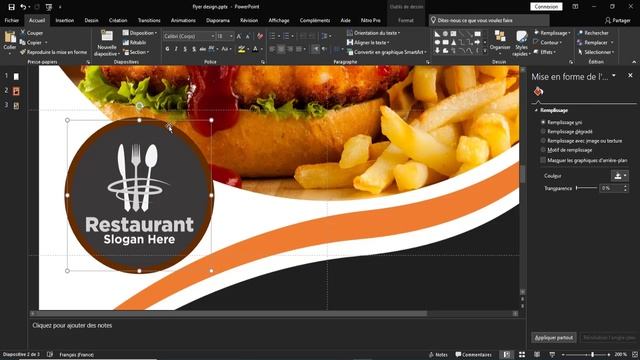
Task: Click the zoom slider in status bar
Action: 587,355
